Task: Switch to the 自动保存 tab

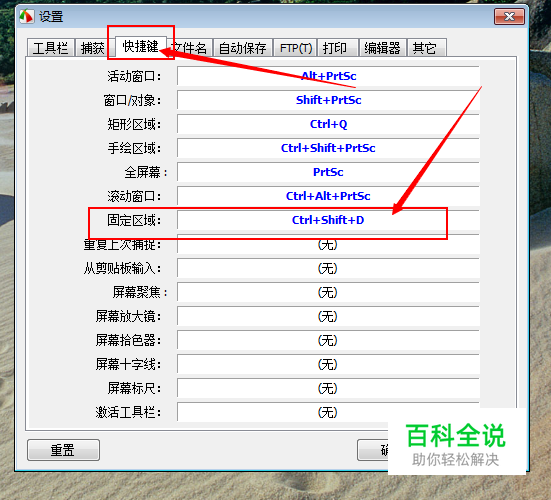Action: [x=242, y=48]
